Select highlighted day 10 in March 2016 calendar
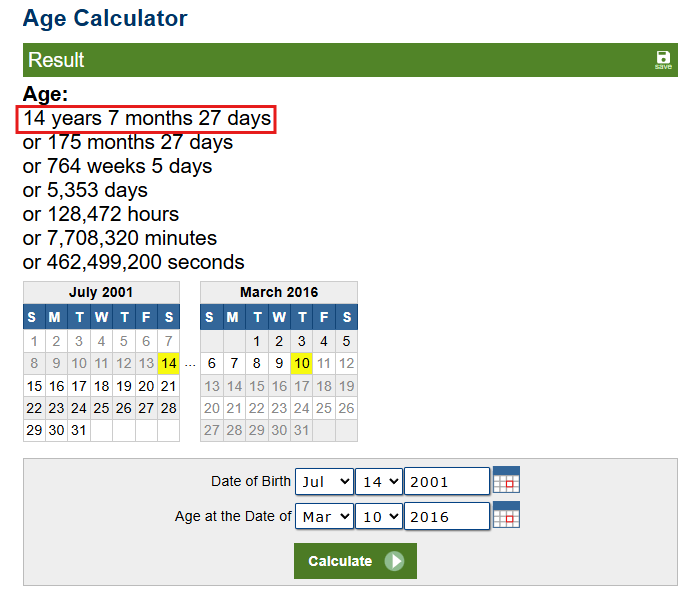The image size is (689, 595). [x=301, y=363]
